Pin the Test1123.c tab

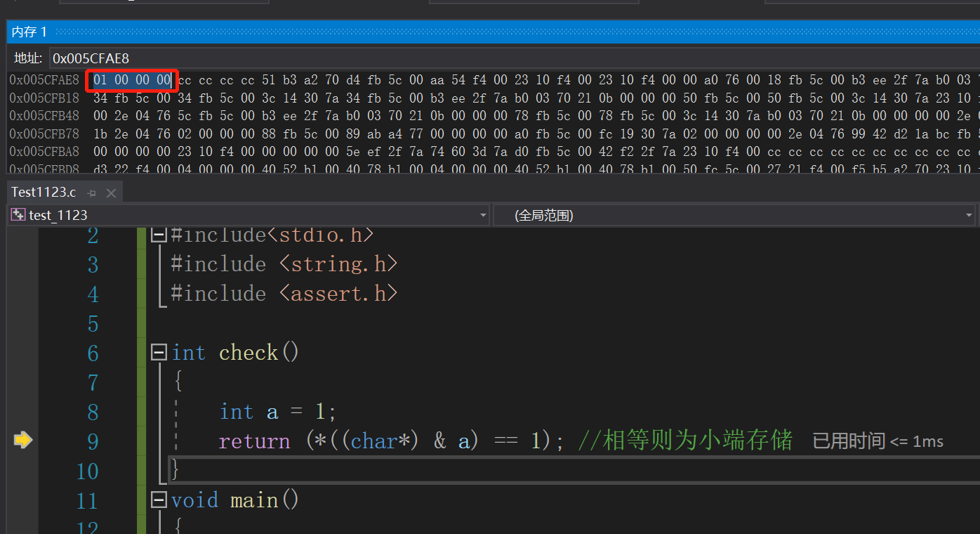[x=91, y=193]
